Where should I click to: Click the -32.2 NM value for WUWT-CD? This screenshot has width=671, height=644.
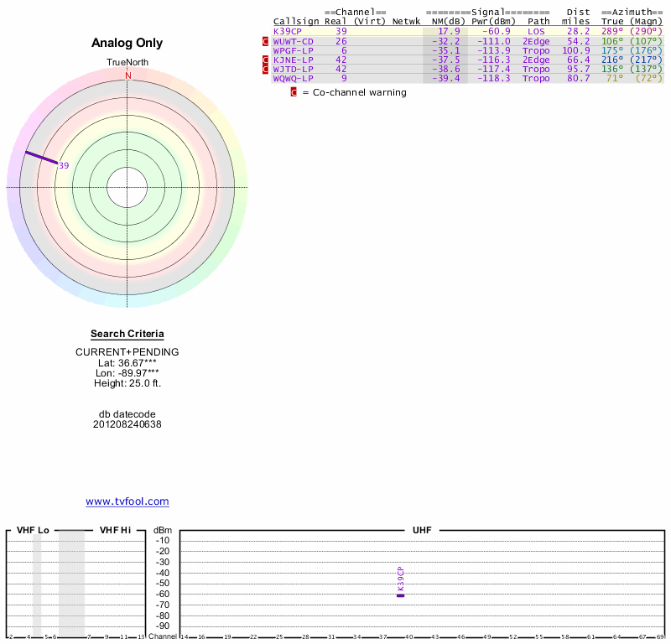click(x=446, y=41)
